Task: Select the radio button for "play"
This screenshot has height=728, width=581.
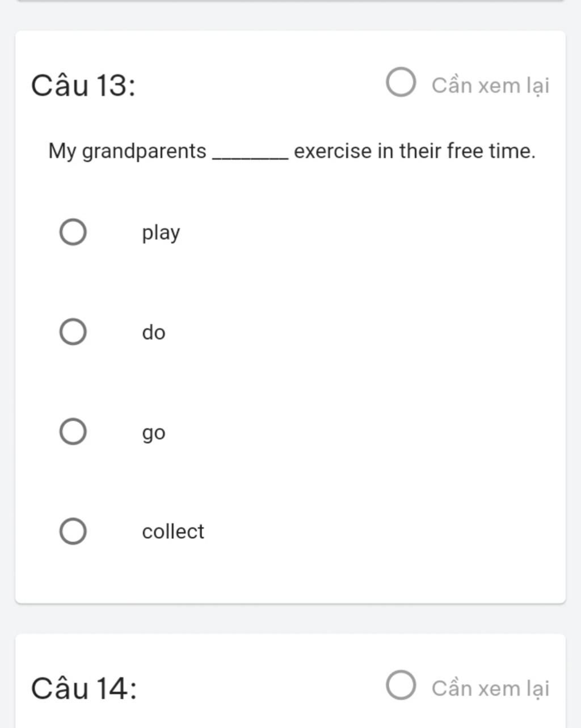Action: 73,232
